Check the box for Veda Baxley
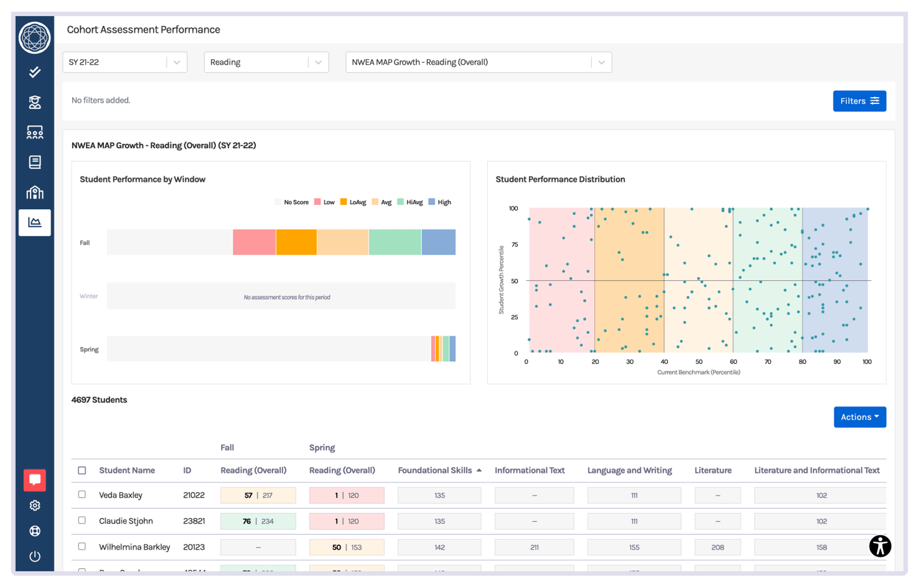The image size is (924, 584). (82, 494)
